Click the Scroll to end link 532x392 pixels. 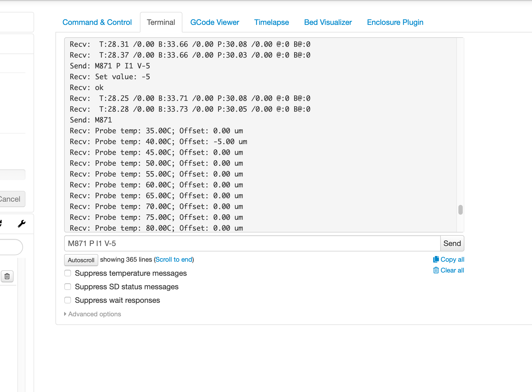point(174,259)
